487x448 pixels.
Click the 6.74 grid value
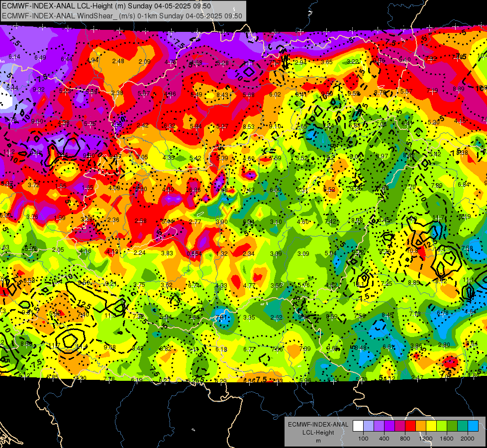tap(194, 285)
